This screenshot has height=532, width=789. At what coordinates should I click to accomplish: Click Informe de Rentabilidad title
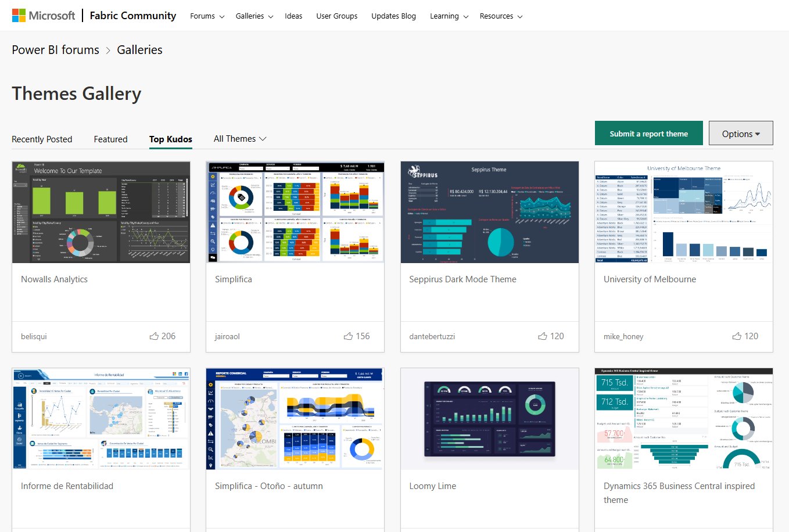[67, 486]
